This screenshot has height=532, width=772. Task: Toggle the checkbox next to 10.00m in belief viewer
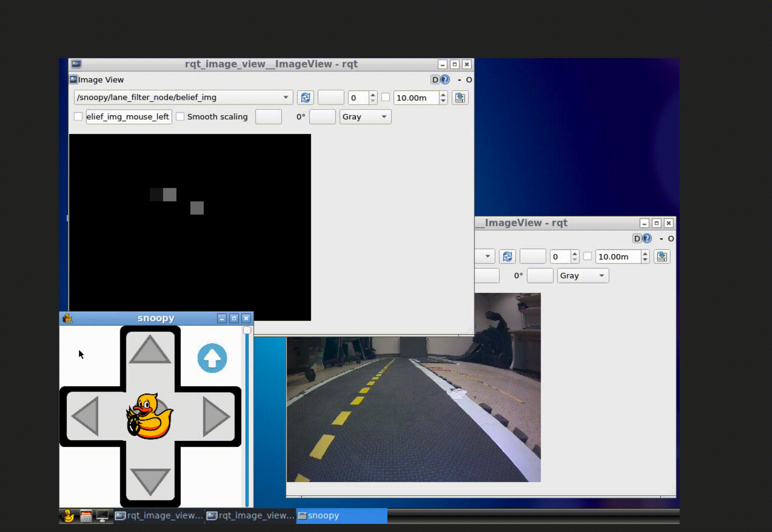386,97
